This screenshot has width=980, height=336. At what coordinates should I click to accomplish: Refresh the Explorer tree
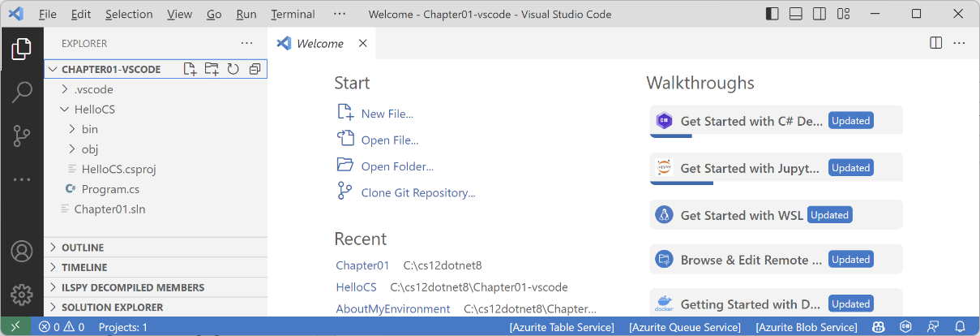tap(233, 69)
